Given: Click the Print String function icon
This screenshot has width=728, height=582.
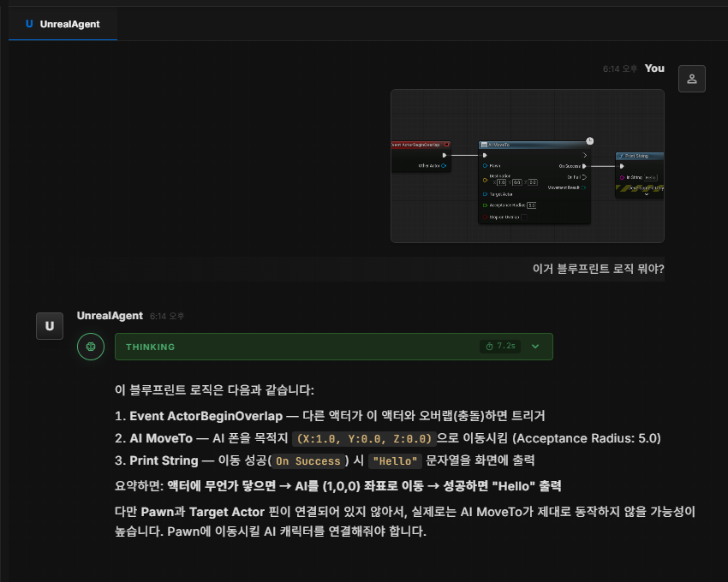Looking at the screenshot, I should [x=621, y=156].
